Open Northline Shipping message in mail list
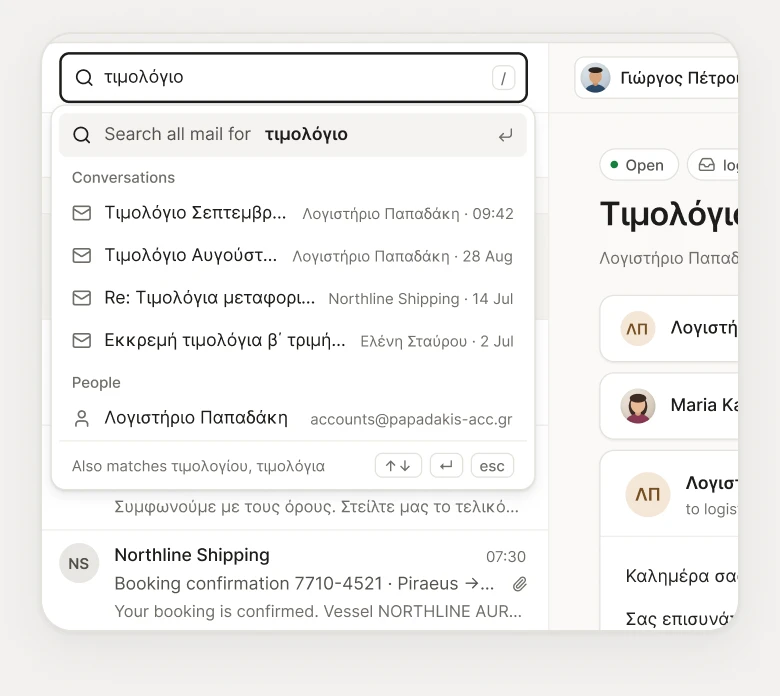780x696 pixels. (x=294, y=580)
